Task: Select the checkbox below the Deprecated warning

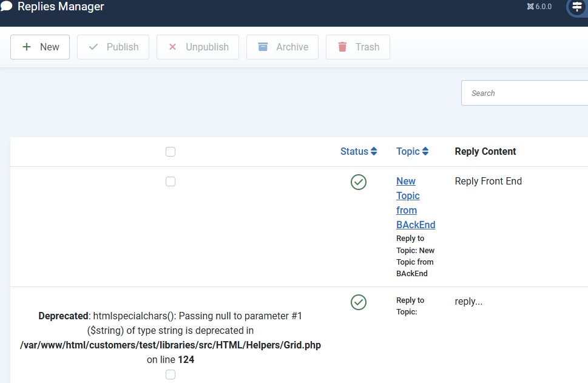Action: [171, 375]
